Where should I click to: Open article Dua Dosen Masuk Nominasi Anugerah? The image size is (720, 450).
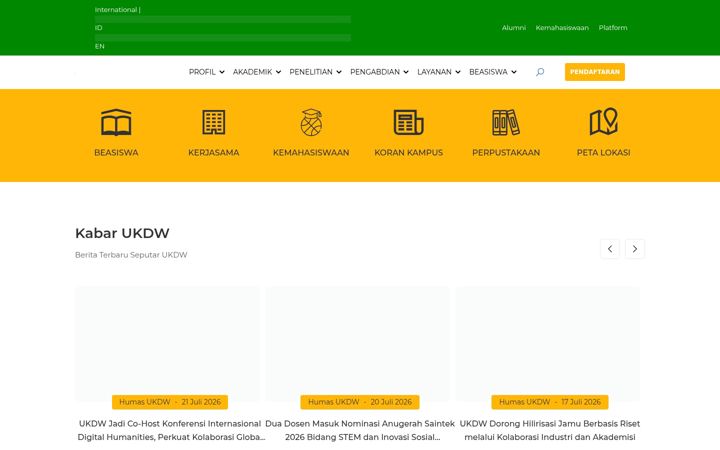360,430
